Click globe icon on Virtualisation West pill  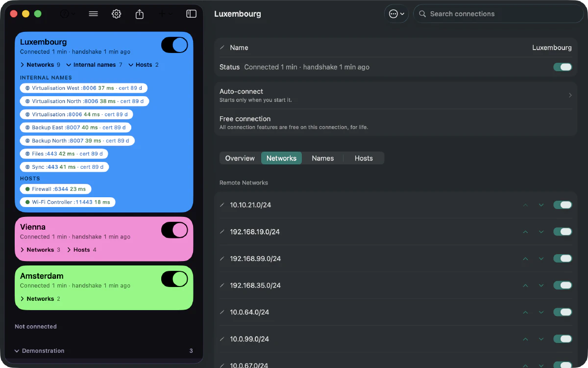(27, 88)
